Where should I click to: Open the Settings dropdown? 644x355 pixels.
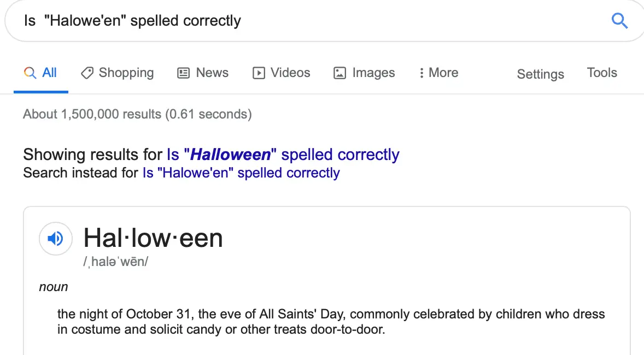[540, 74]
